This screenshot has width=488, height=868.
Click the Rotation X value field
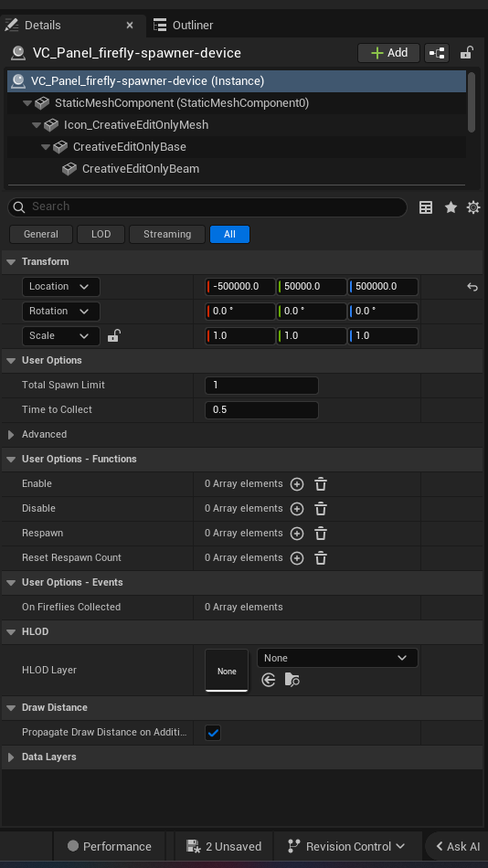click(240, 311)
